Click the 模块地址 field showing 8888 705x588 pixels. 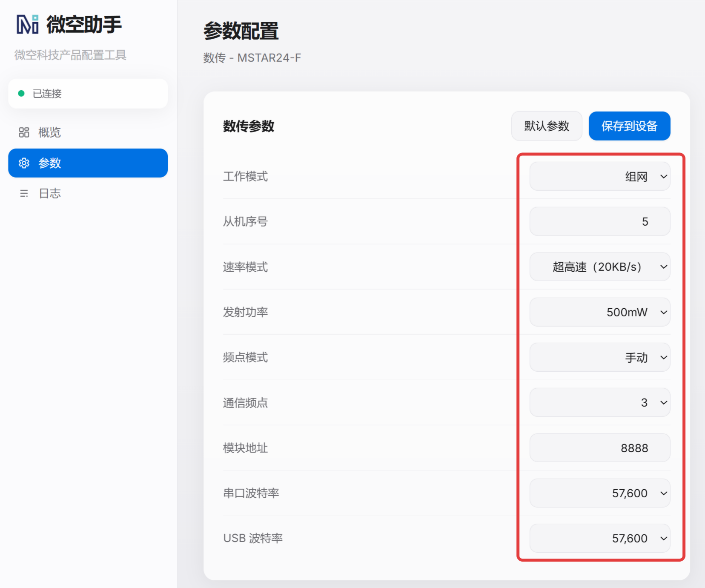pyautogui.click(x=600, y=448)
